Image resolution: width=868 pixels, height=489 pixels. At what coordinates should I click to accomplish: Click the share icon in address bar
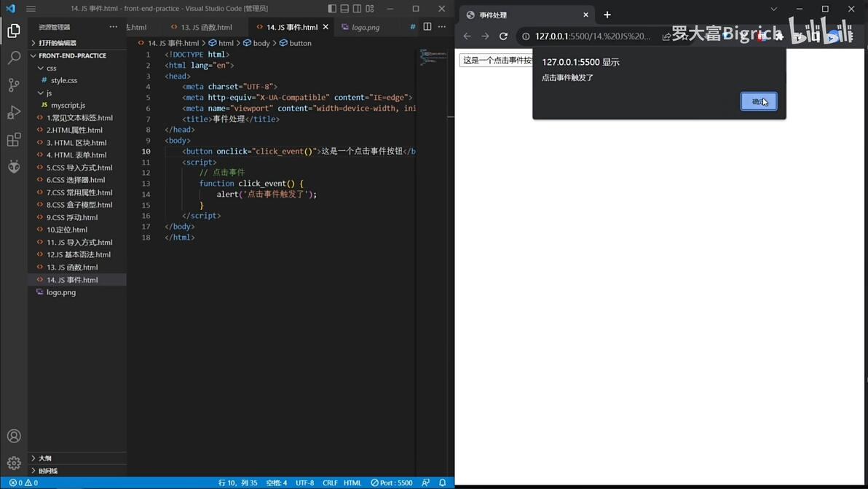666,36
